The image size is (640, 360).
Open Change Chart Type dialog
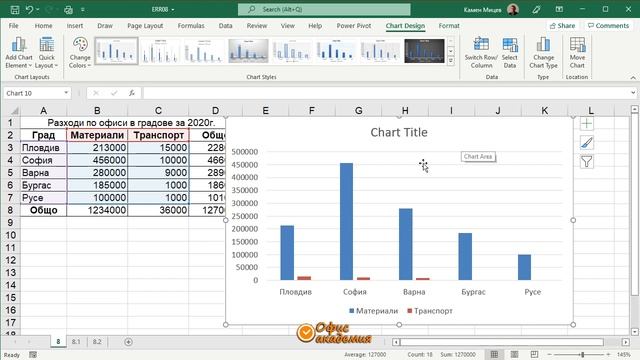pyautogui.click(x=543, y=53)
